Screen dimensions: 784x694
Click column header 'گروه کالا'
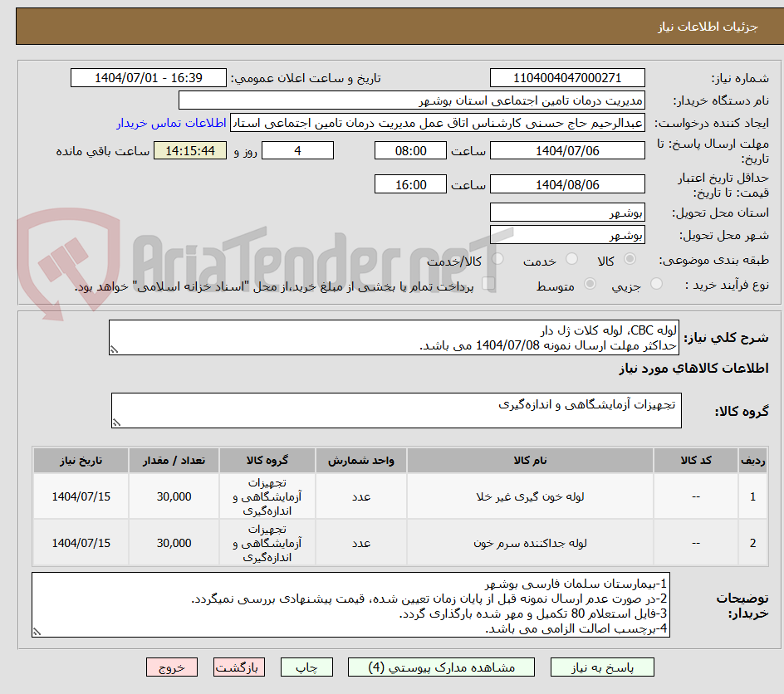[267, 460]
